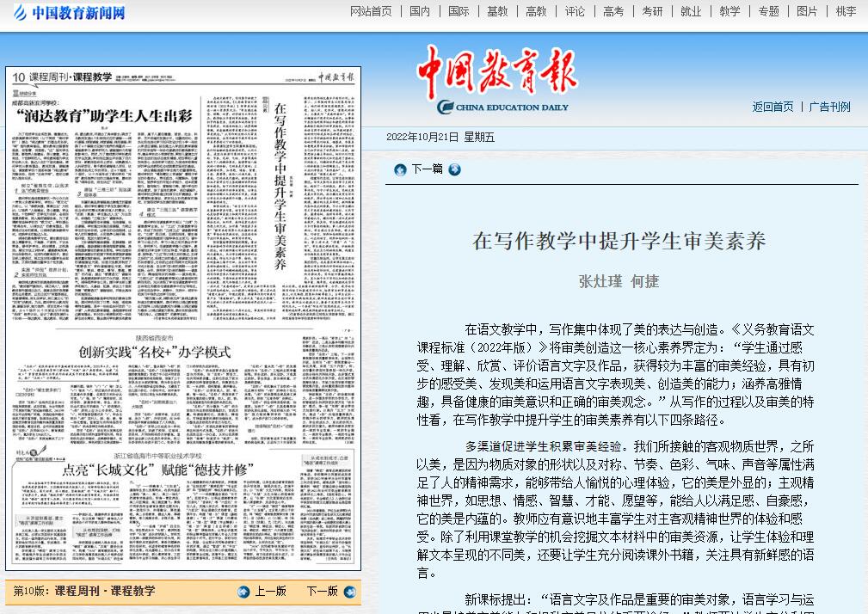Screen dimensions: 868x614
Task: Click the author names 张灶瑾 何捷
Action: tap(619, 281)
